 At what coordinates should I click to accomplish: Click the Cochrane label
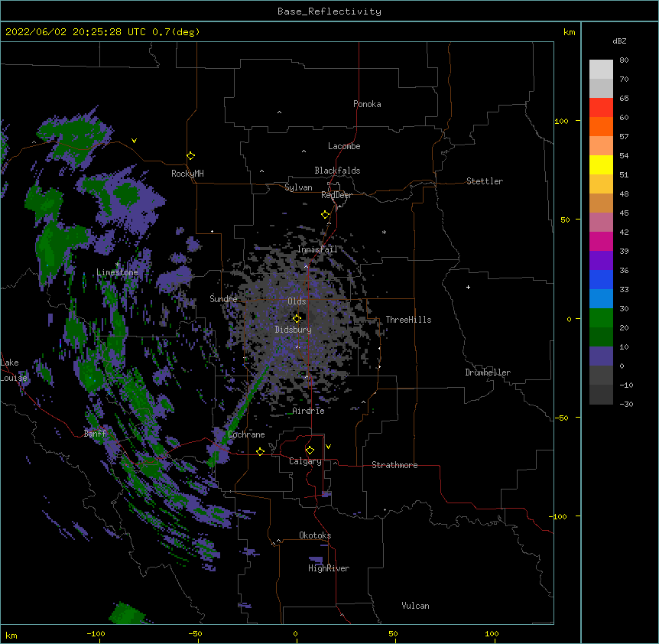click(x=246, y=434)
